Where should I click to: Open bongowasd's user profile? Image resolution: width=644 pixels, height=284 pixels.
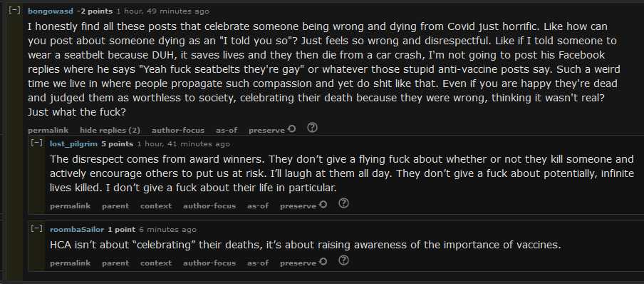(51, 11)
